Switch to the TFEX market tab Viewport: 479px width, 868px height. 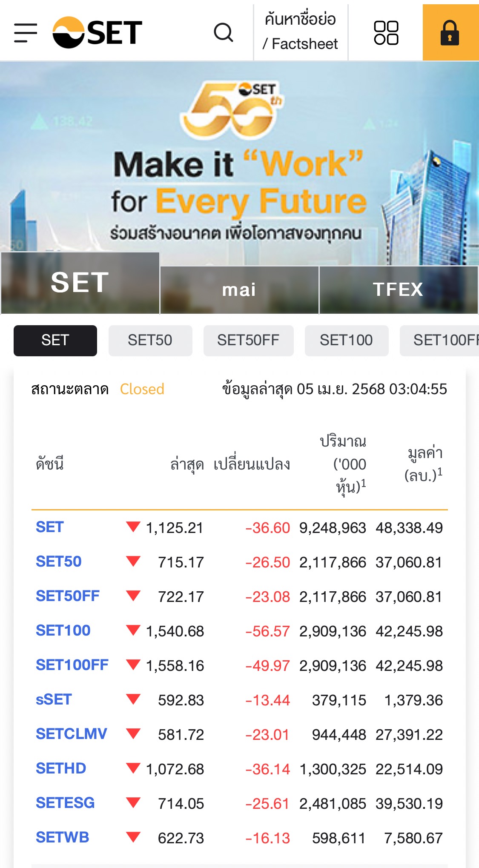(x=398, y=290)
